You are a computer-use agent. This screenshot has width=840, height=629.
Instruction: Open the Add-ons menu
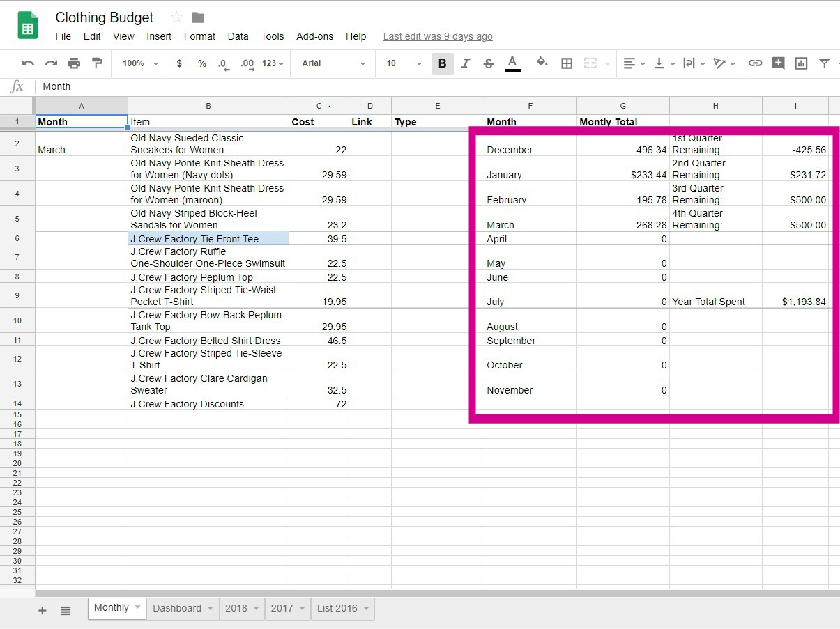[314, 36]
